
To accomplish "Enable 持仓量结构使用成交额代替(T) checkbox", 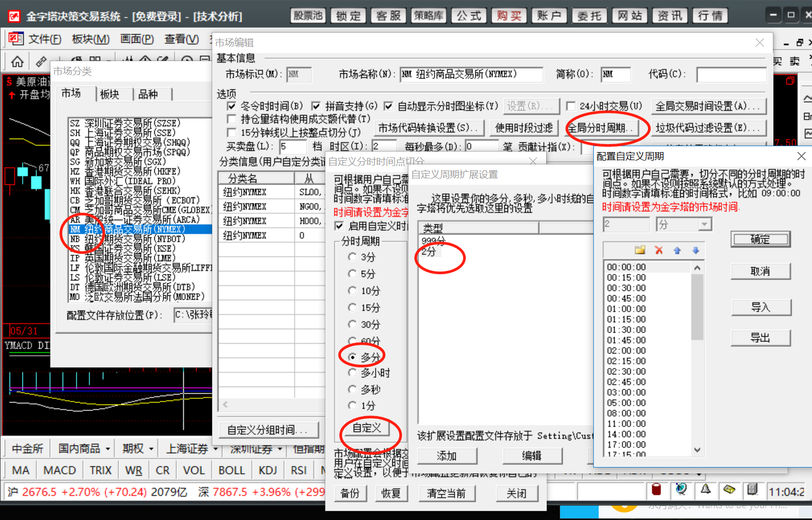I will (x=232, y=119).
